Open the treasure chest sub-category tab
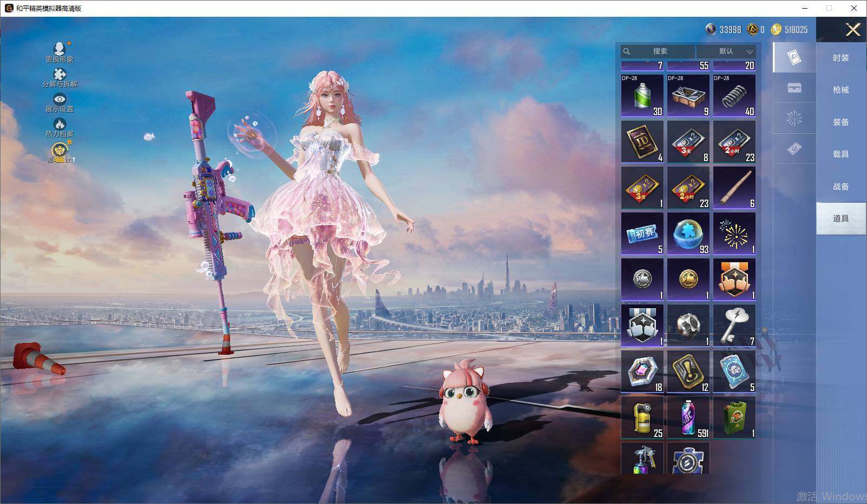 click(x=794, y=88)
